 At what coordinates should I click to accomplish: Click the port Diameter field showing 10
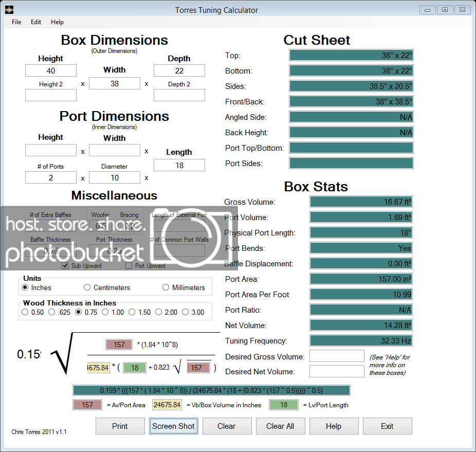(x=115, y=177)
